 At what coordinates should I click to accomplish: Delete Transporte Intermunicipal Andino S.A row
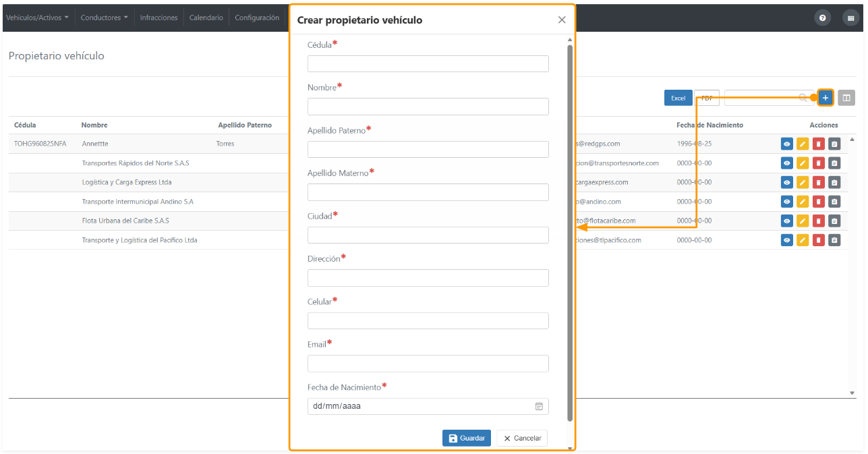[819, 202]
